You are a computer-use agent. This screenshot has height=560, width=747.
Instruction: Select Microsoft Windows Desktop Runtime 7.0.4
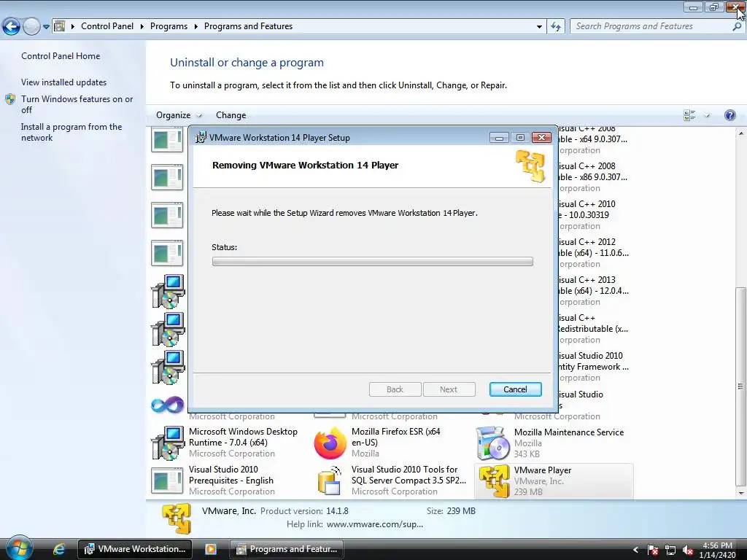point(229,443)
